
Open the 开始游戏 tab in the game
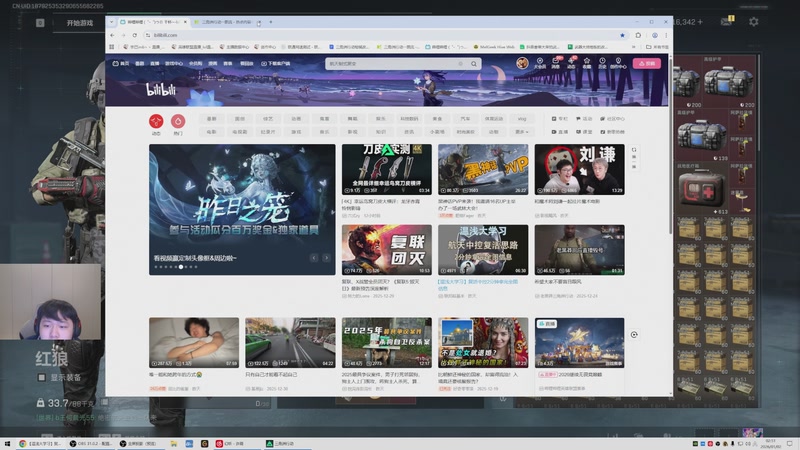(x=80, y=23)
